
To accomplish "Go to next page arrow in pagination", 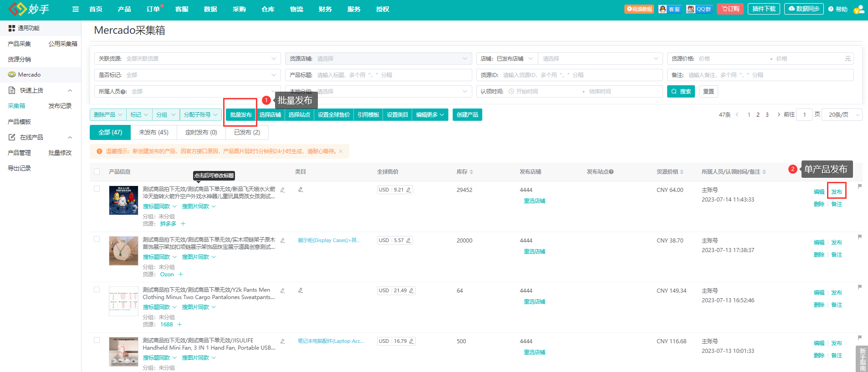I will point(779,114).
